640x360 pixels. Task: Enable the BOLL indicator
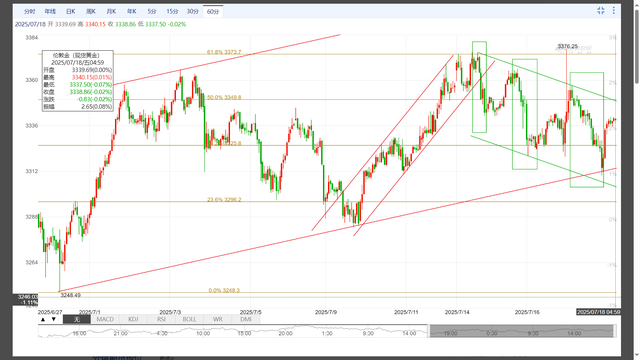189,319
